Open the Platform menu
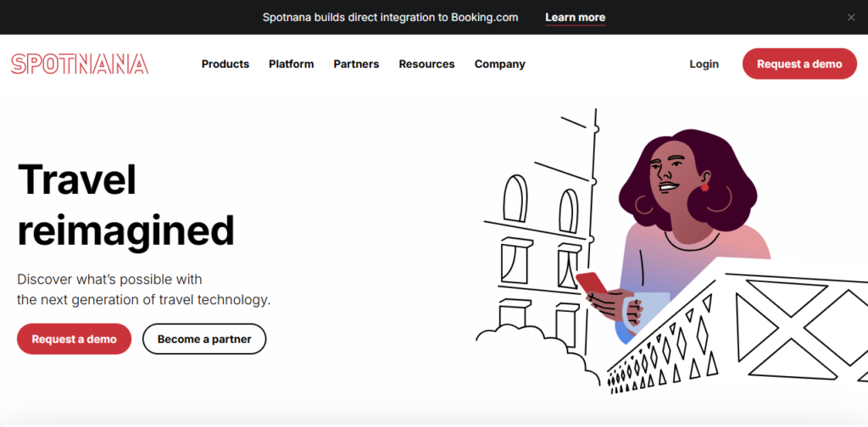 (292, 64)
